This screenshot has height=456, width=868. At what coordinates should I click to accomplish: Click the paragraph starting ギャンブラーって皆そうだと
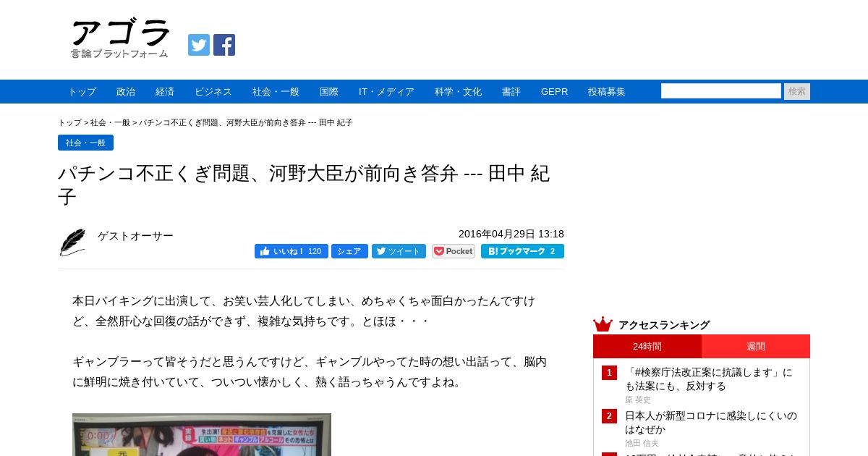tap(310, 371)
